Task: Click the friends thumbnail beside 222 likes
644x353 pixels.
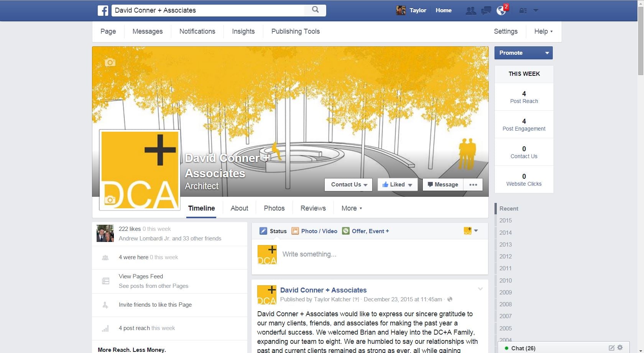Action: click(105, 234)
